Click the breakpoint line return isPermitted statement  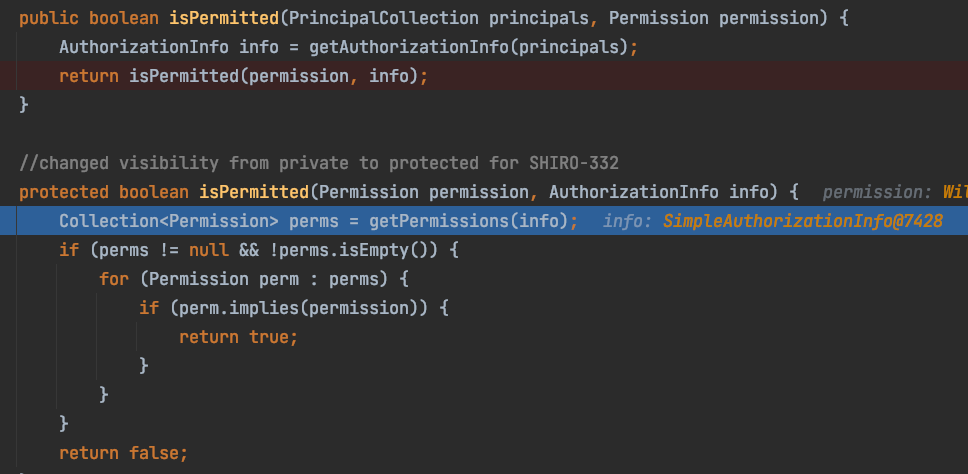click(x=243, y=76)
